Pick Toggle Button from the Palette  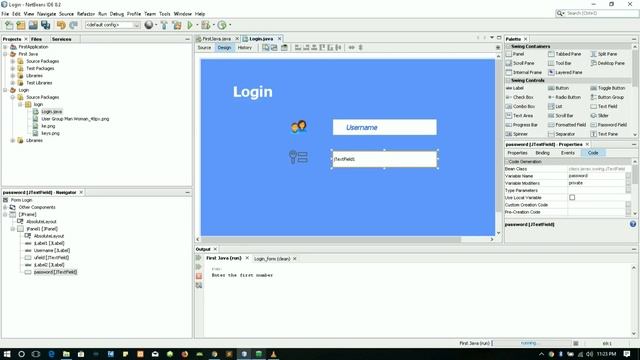[x=608, y=88]
